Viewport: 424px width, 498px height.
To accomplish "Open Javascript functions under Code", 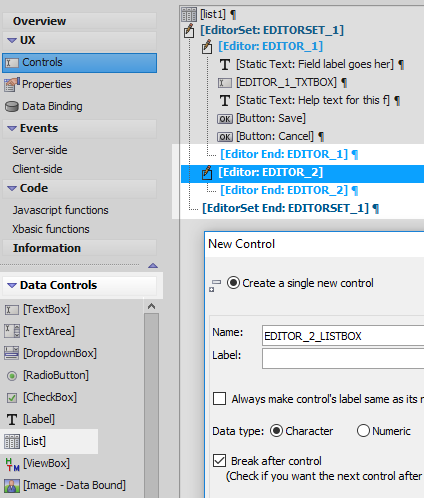I will pyautogui.click(x=61, y=210).
